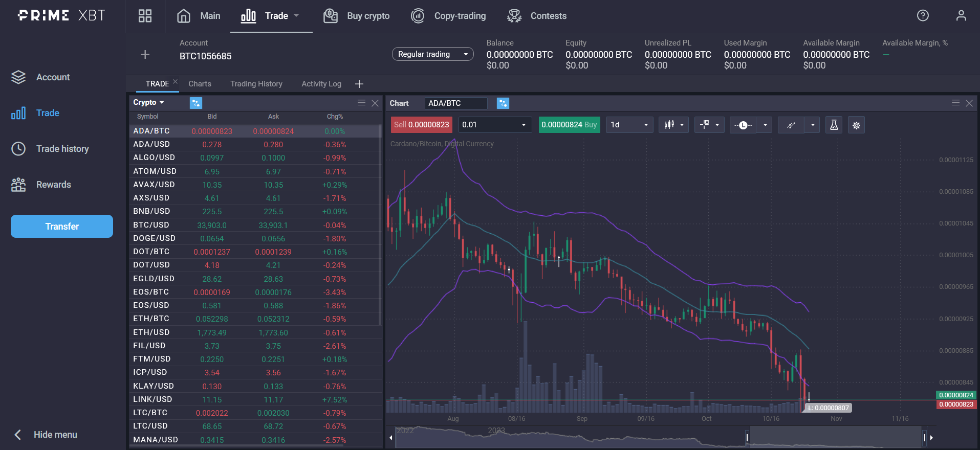This screenshot has height=450, width=980.
Task: Open the crosshair cursor mode dropdown
Action: [x=709, y=125]
